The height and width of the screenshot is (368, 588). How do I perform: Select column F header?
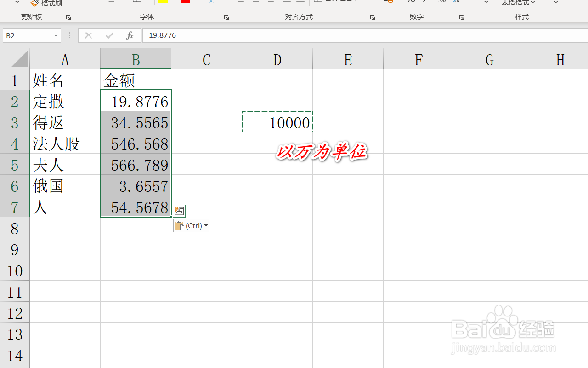point(419,59)
